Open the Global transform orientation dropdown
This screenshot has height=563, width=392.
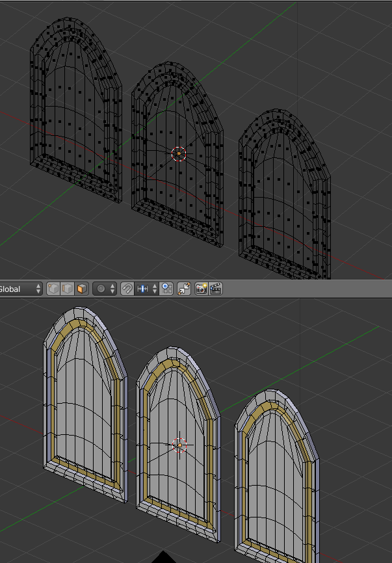click(x=20, y=289)
